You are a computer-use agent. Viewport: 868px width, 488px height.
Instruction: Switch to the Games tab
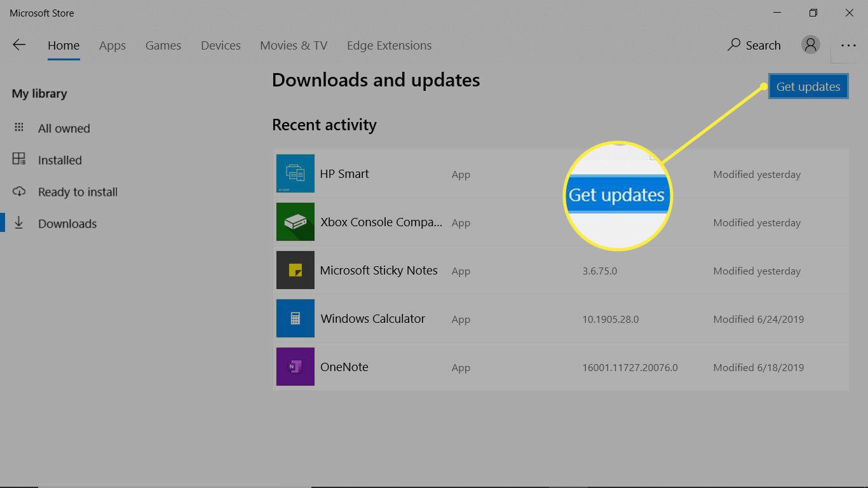(x=163, y=46)
